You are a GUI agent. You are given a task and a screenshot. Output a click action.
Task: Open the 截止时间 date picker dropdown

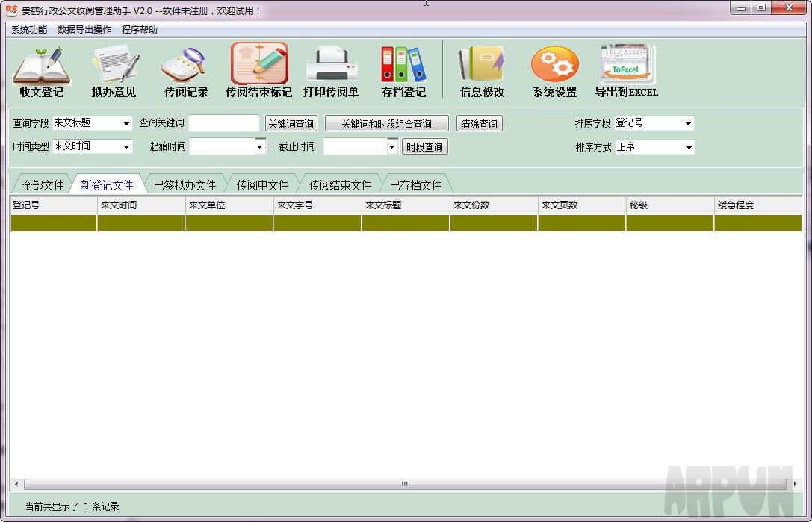tap(391, 147)
